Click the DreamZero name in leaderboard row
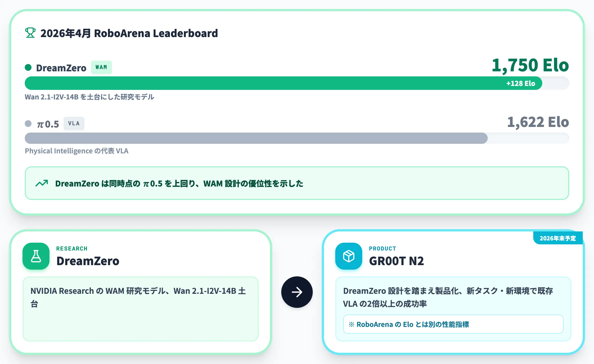 [x=61, y=68]
